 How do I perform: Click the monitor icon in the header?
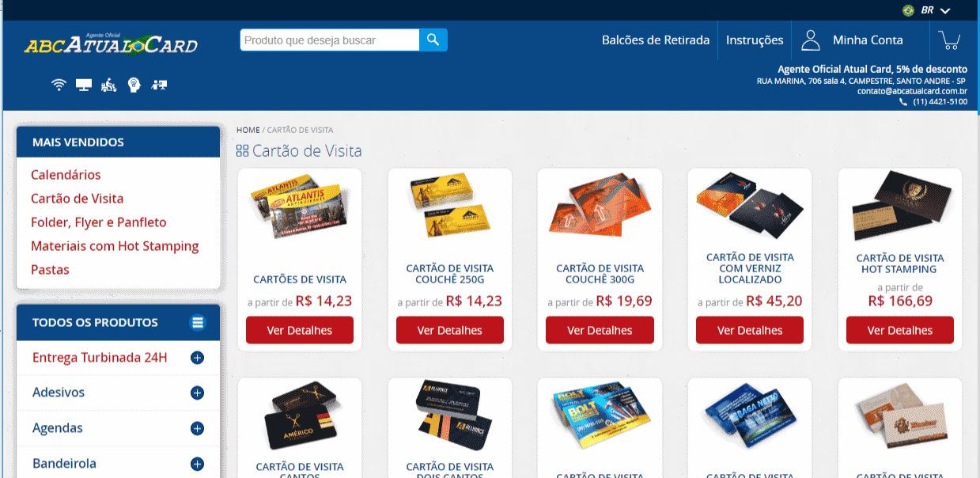tap(83, 85)
